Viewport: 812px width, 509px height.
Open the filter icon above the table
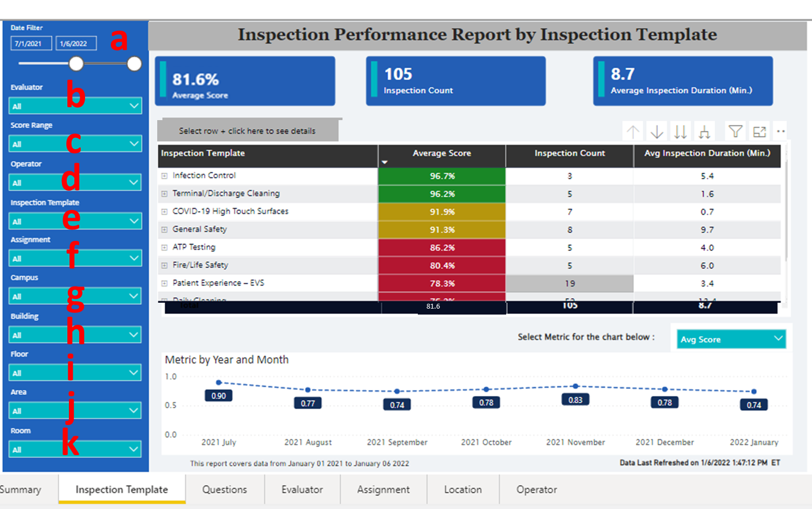(735, 131)
